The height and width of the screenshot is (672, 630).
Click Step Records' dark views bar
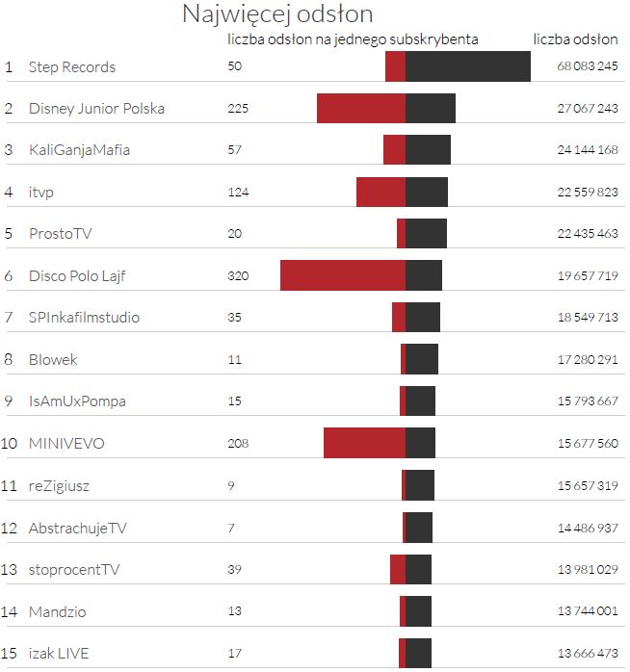click(467, 66)
